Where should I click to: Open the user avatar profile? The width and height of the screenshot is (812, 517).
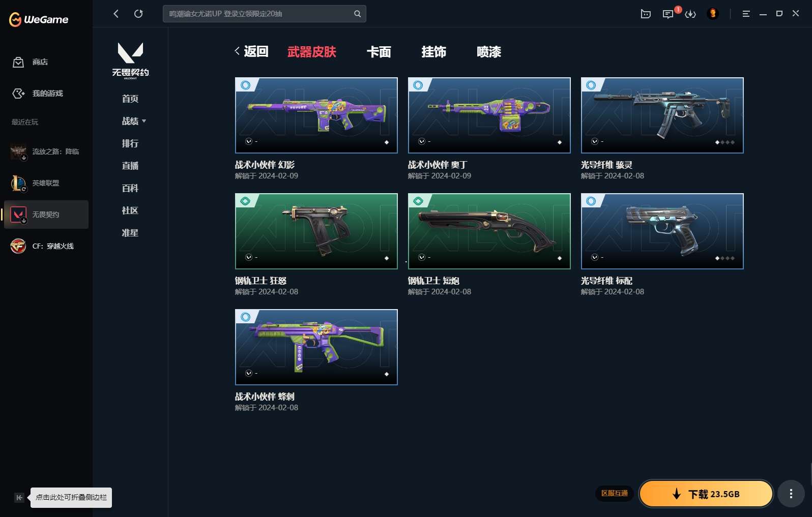(713, 14)
